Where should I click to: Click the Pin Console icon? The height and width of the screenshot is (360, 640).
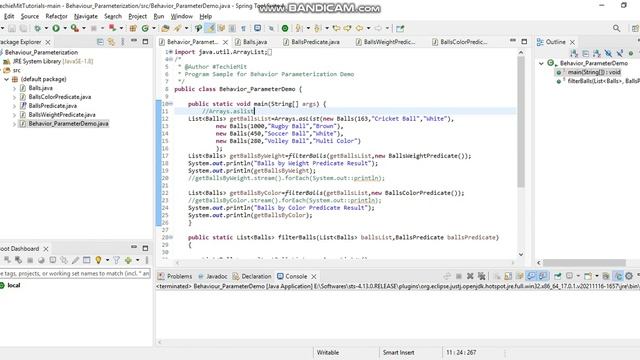coord(558,276)
